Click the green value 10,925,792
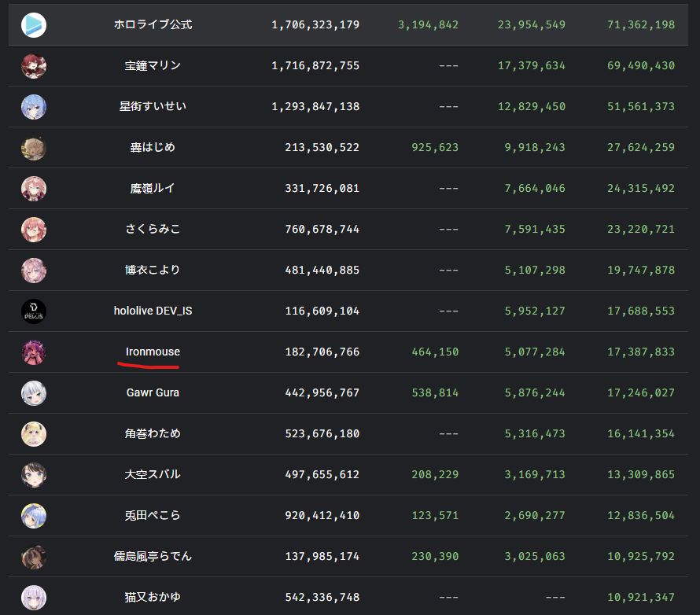Image resolution: width=700 pixels, height=615 pixels. 641,557
